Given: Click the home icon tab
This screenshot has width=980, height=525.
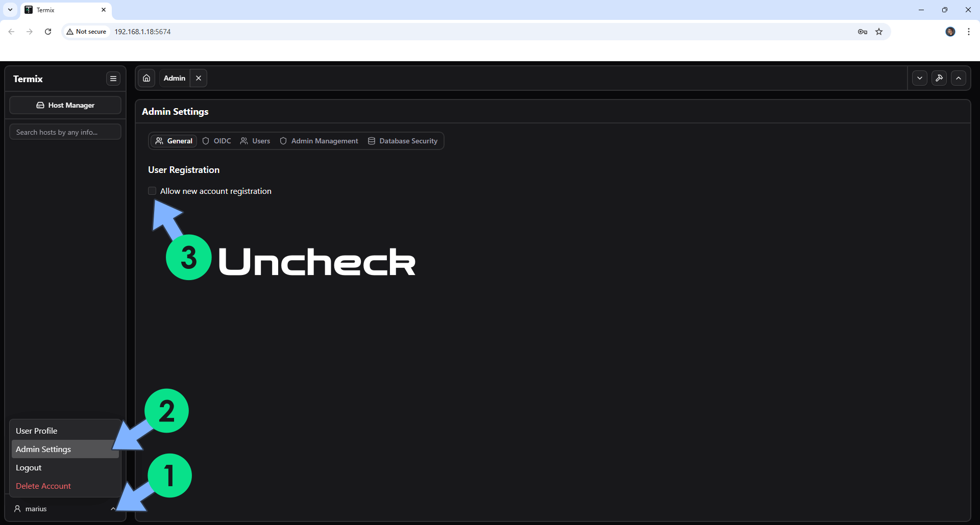Looking at the screenshot, I should [146, 78].
